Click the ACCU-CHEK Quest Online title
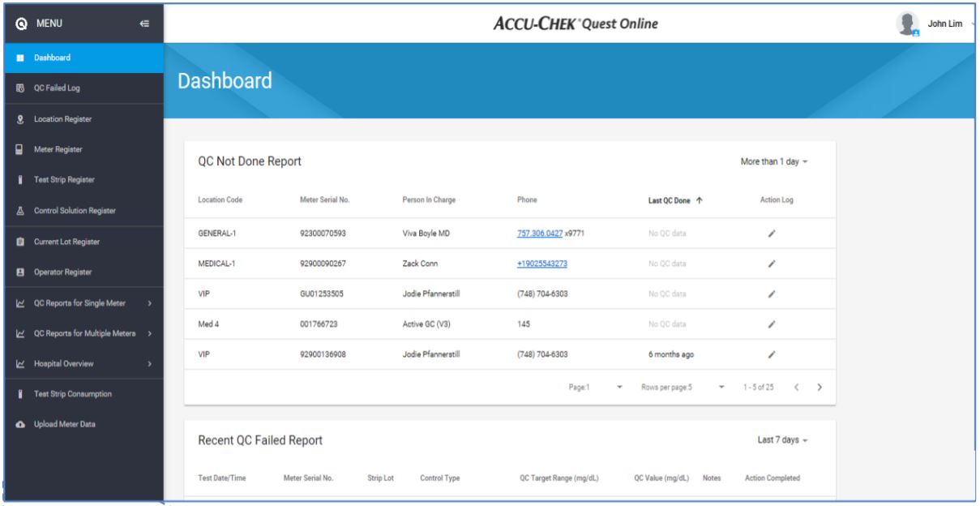This screenshot has height=506, width=980. click(575, 24)
